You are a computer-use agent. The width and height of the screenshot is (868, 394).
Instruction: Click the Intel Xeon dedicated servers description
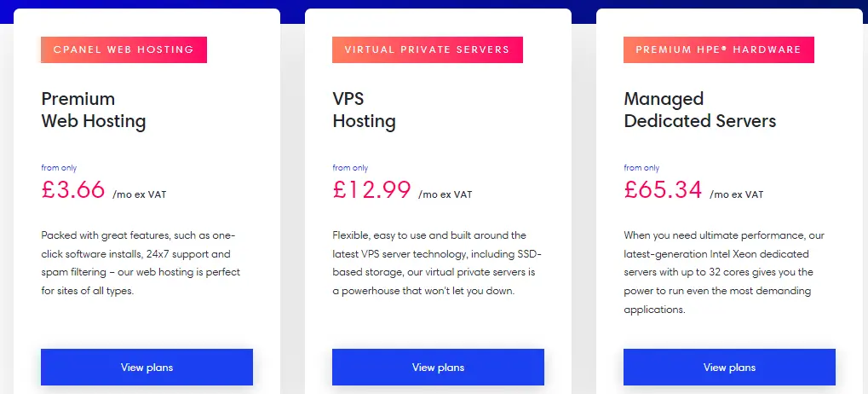tap(724, 273)
